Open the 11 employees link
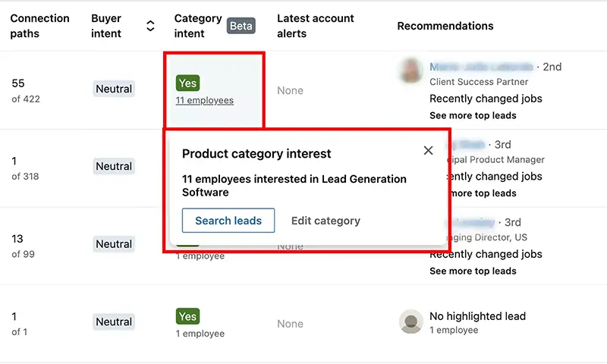Screen dimensions: 607x364 coord(204,100)
